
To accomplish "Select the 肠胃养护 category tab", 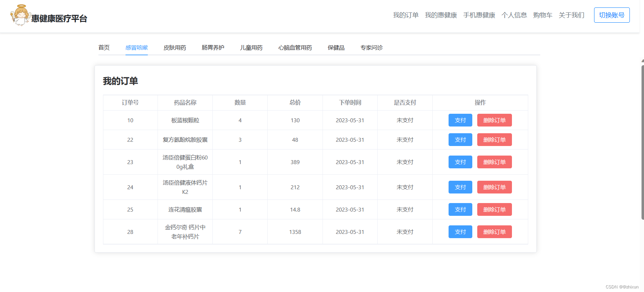I will 213,47.
